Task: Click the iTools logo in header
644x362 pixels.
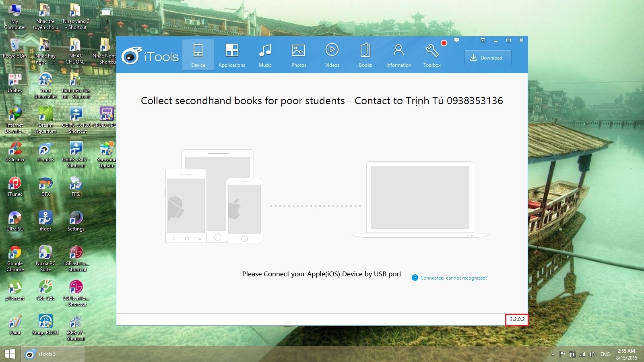Action: pos(150,56)
